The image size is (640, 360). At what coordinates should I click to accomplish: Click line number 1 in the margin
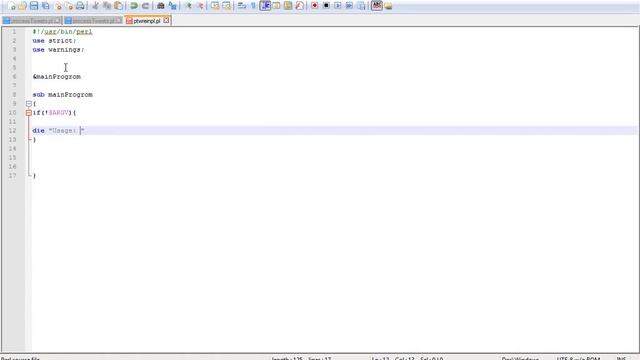tap(14, 31)
